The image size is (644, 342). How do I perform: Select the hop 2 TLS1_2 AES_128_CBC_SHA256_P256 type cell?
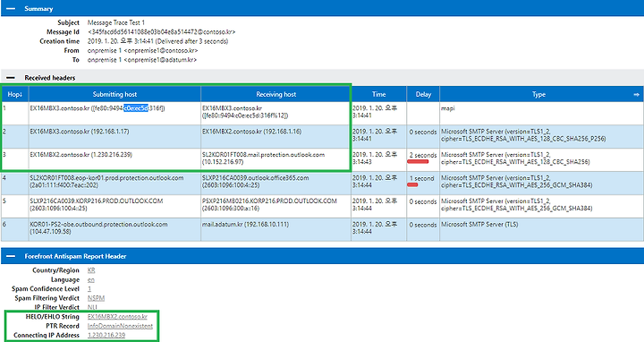click(x=541, y=137)
